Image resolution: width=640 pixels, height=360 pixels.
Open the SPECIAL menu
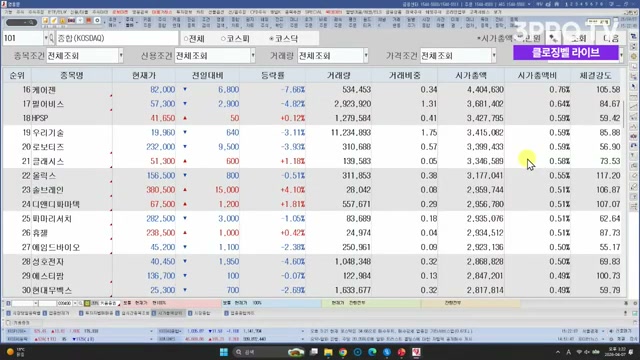click(313, 12)
